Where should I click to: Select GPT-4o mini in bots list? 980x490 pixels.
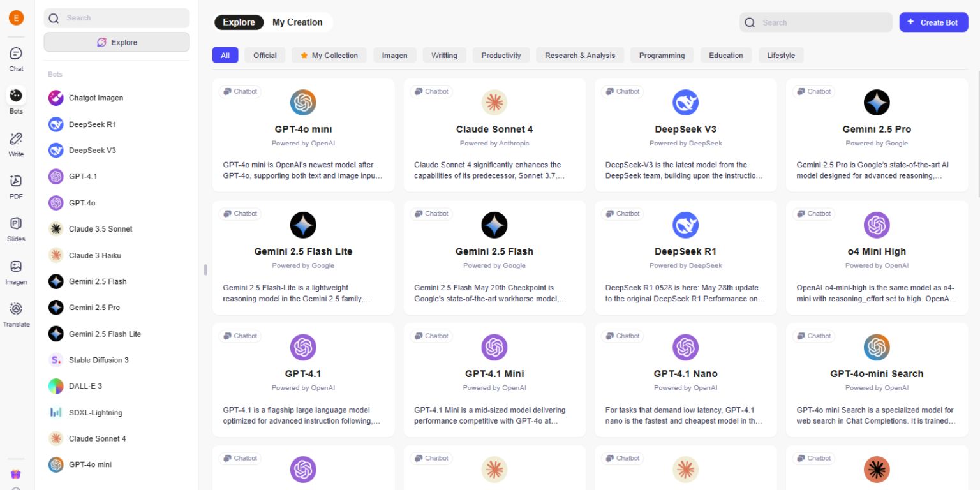117,464
